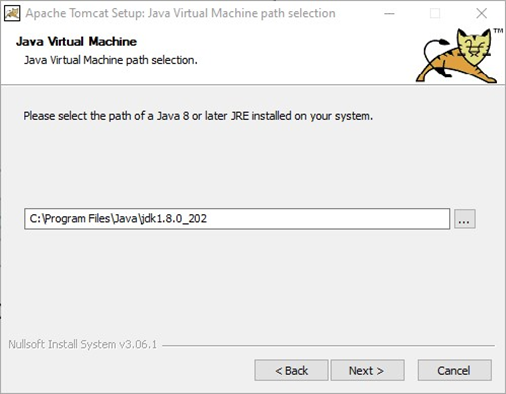Proceed by clicking the Next button
Viewport: 506px width, 394px height.
point(367,370)
